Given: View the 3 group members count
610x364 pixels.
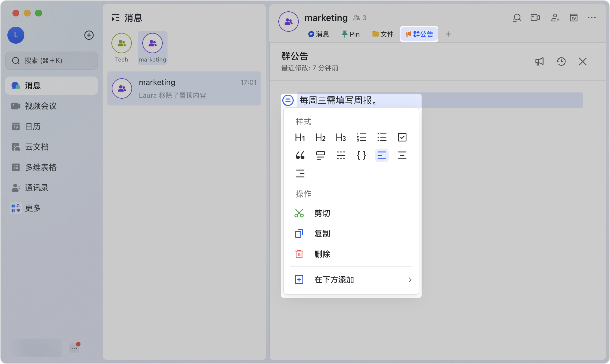Looking at the screenshot, I should point(360,18).
